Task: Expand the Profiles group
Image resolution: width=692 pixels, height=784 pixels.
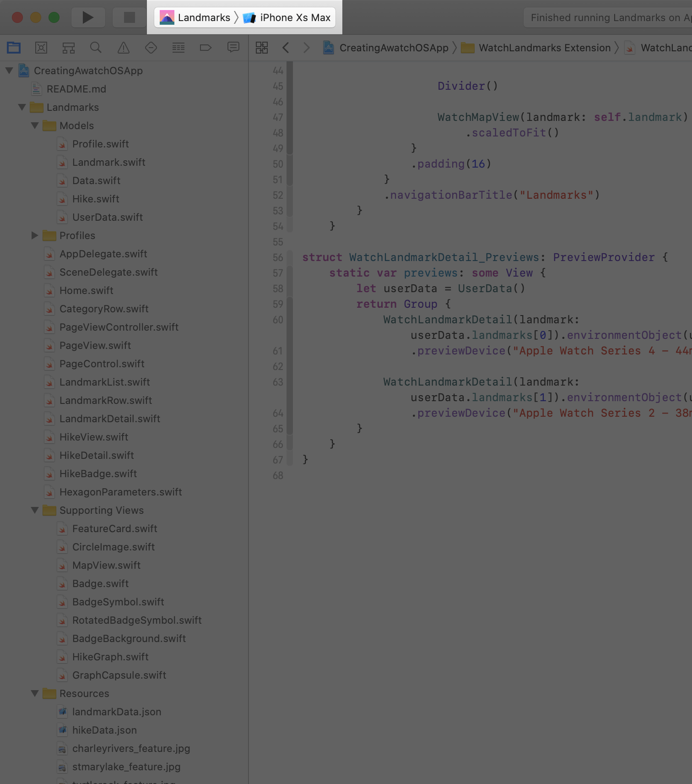Action: (35, 235)
